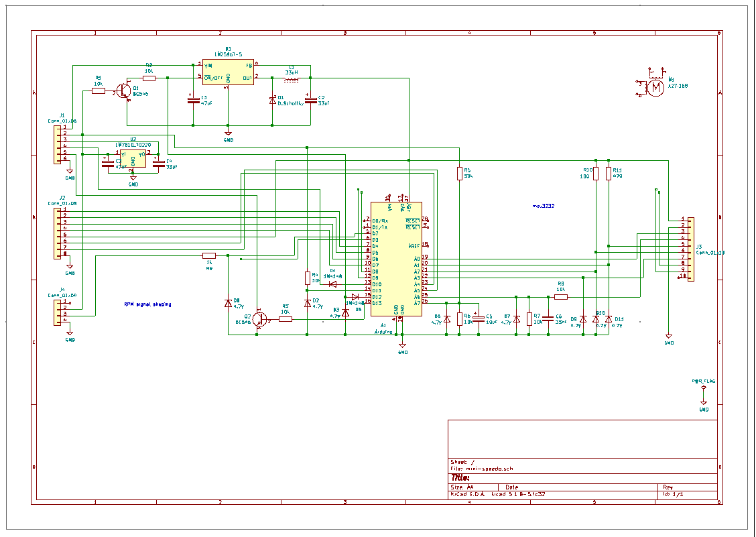Select capacitor C1 47uF

pos(192,101)
